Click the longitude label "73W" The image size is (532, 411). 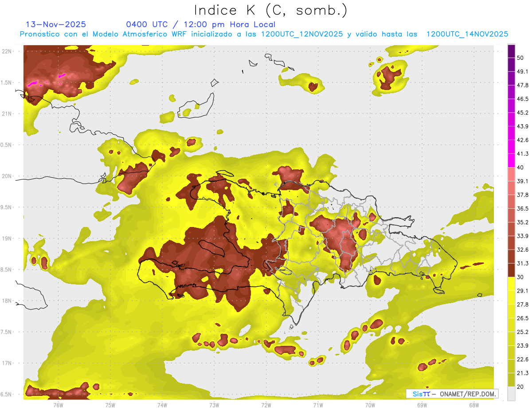tap(214, 405)
